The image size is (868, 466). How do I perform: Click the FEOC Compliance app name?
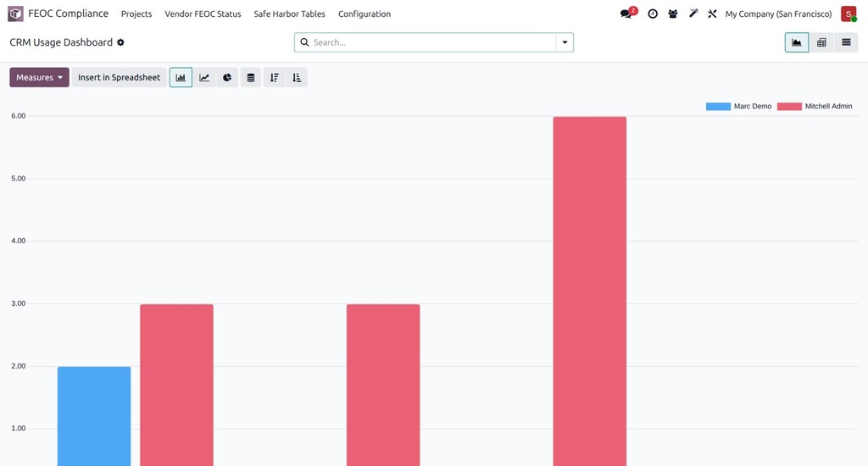tap(68, 14)
